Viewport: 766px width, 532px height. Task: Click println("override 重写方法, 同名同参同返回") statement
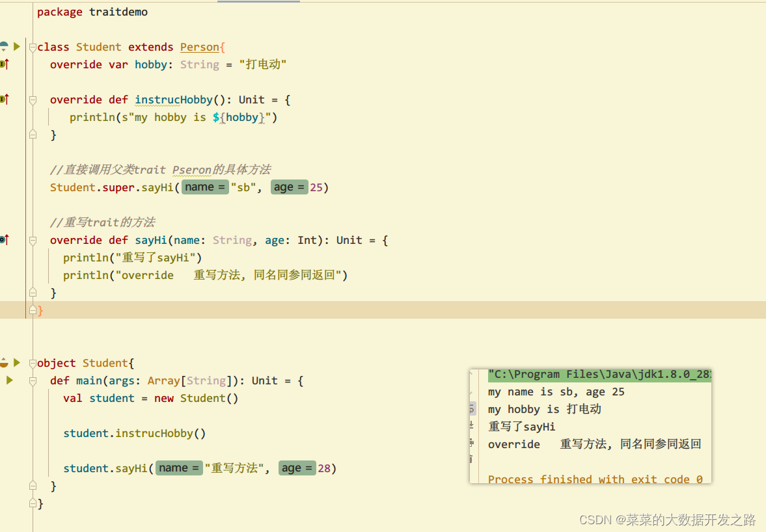pos(205,275)
